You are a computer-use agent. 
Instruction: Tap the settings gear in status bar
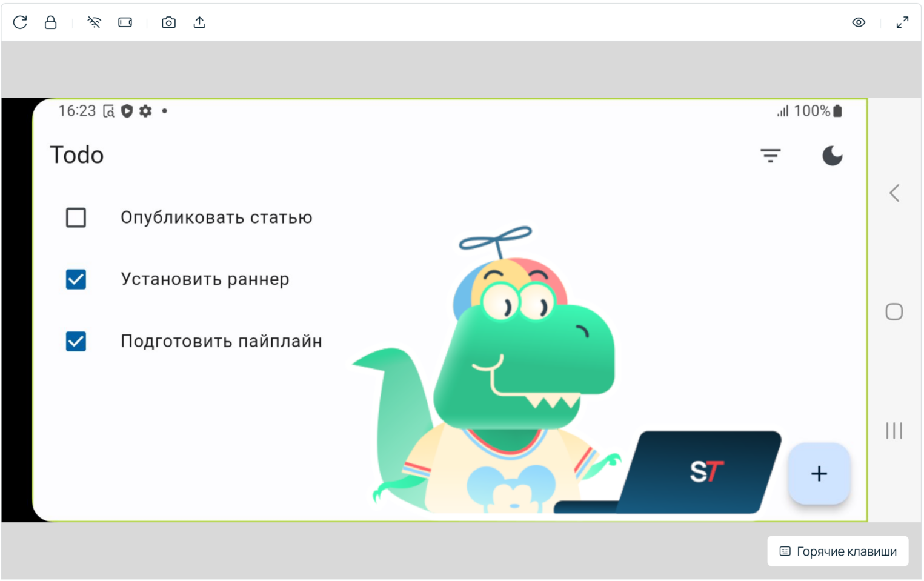click(x=145, y=111)
